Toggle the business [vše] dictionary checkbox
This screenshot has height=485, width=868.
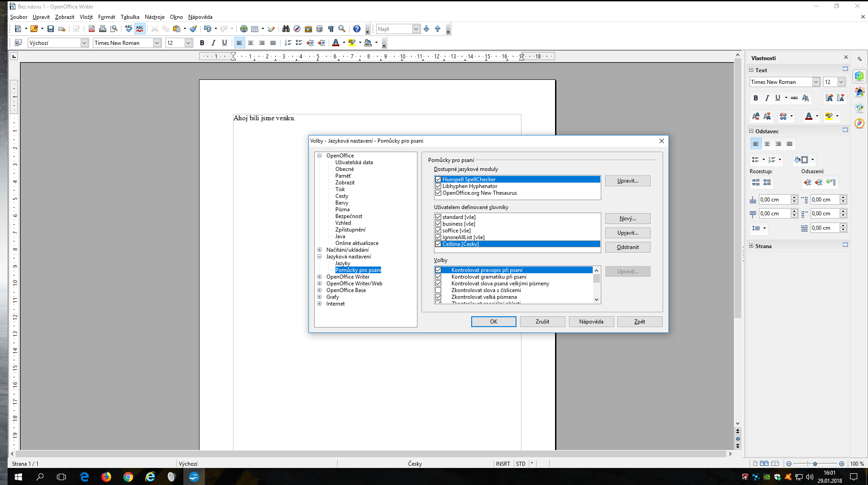(x=438, y=224)
